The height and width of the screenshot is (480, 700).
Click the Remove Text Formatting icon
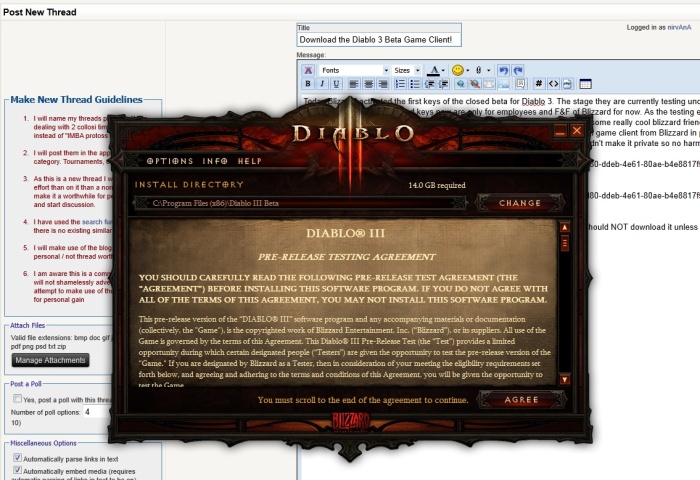coord(307,70)
